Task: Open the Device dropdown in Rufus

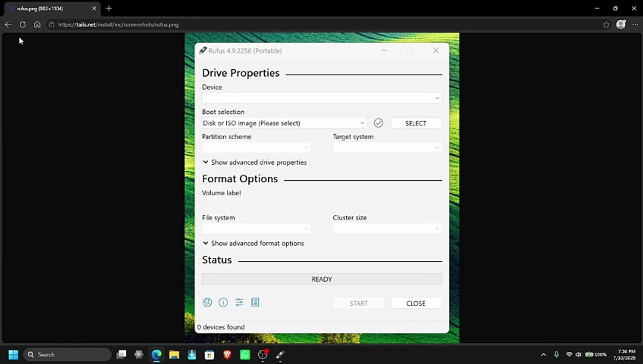Action: (321, 98)
